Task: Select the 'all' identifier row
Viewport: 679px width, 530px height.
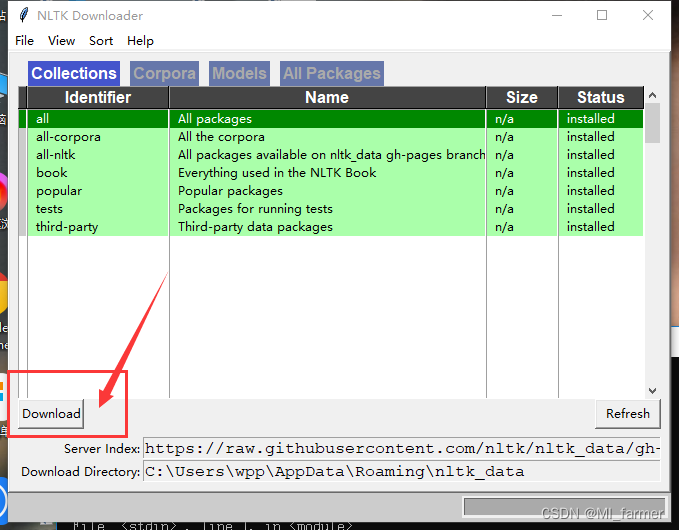Action: tap(98, 119)
